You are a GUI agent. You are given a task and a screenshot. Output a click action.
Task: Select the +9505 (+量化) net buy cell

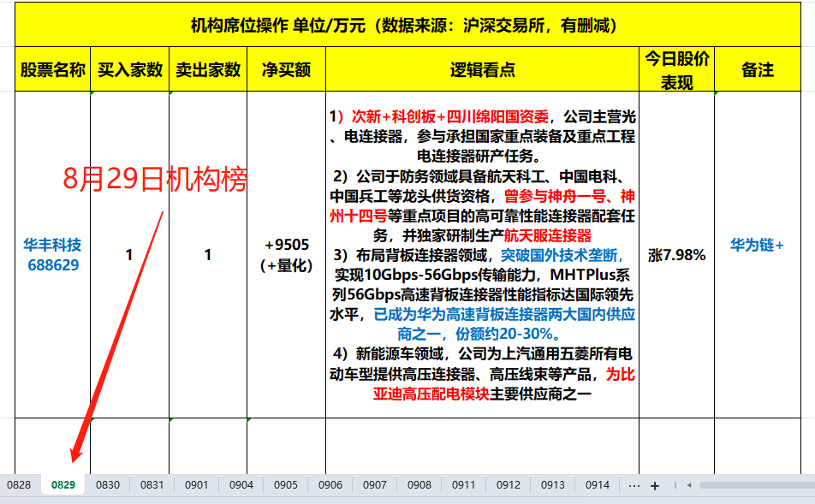(x=287, y=255)
